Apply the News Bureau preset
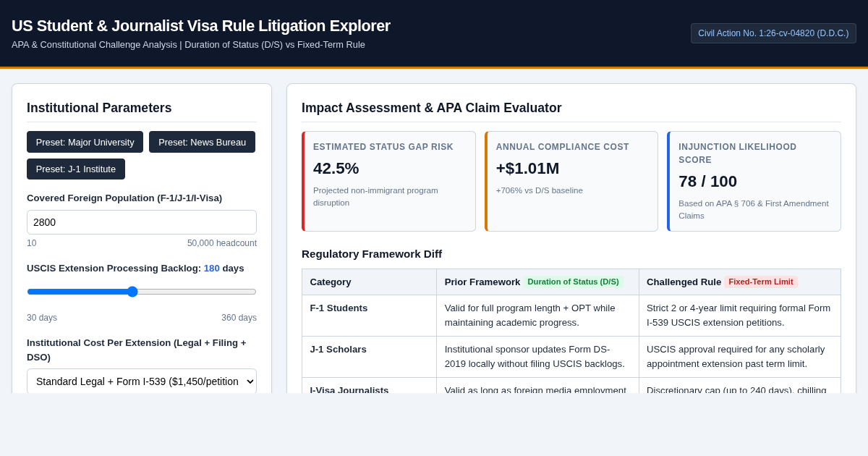The width and height of the screenshot is (868, 456). pyautogui.click(x=202, y=142)
